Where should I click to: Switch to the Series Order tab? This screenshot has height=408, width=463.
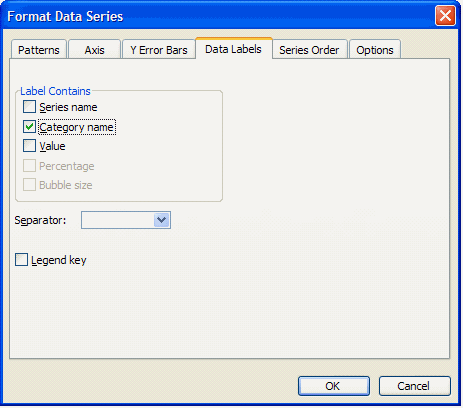coord(309,50)
